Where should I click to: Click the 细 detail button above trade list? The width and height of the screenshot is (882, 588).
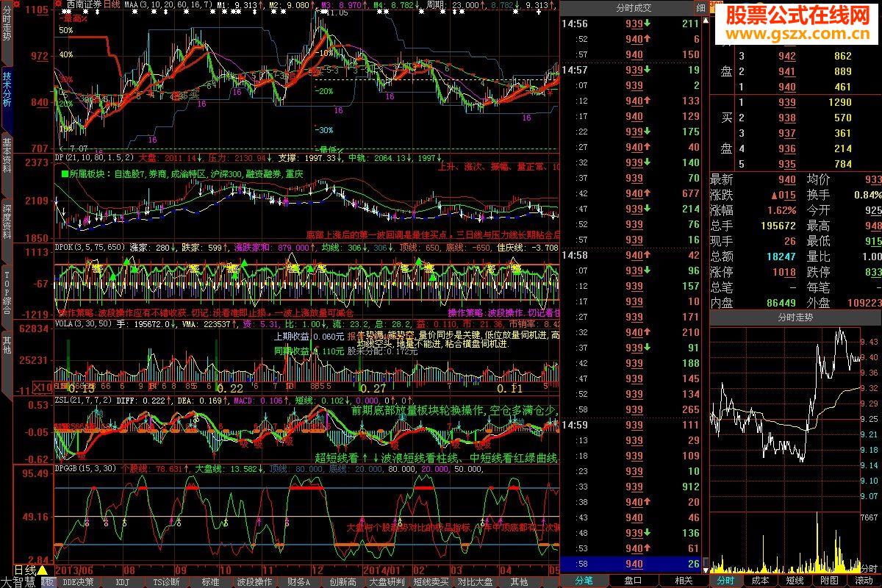point(700,7)
